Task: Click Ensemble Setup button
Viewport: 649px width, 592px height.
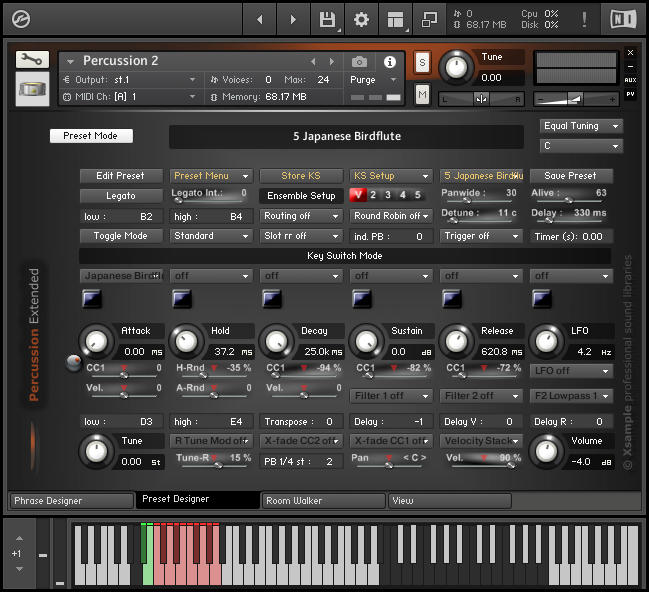Action: (x=301, y=196)
